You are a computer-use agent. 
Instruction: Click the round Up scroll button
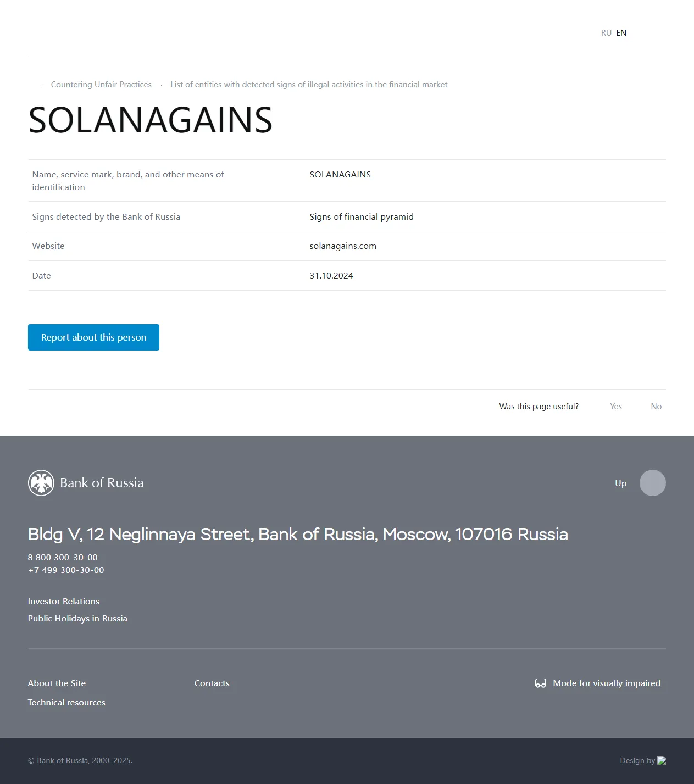click(653, 483)
